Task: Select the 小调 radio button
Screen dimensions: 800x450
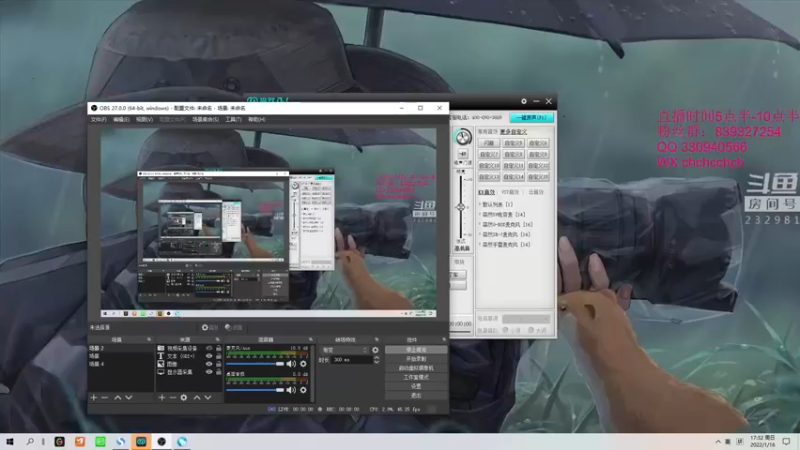Action: pyautogui.click(x=506, y=331)
